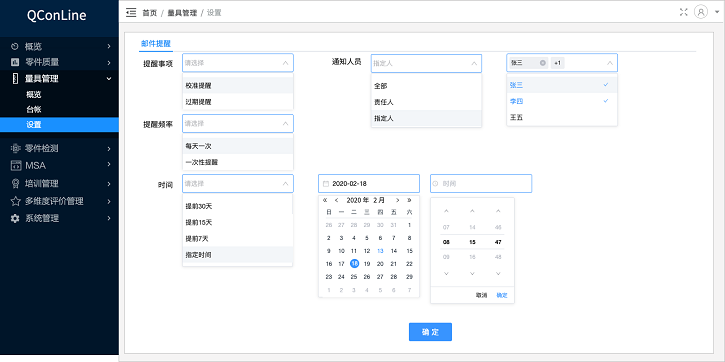The height and width of the screenshot is (362, 725).
Task: Open the 时间 select dropdown
Action: point(238,184)
